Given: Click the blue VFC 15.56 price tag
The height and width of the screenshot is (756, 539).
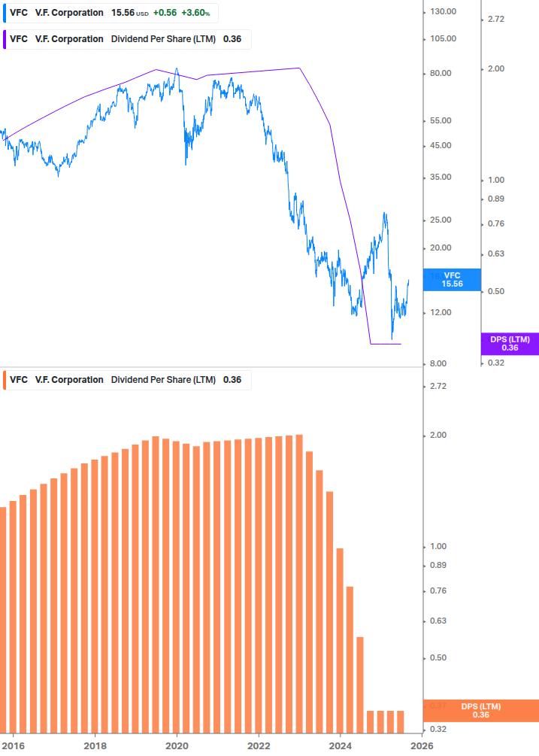Looking at the screenshot, I should coord(452,280).
